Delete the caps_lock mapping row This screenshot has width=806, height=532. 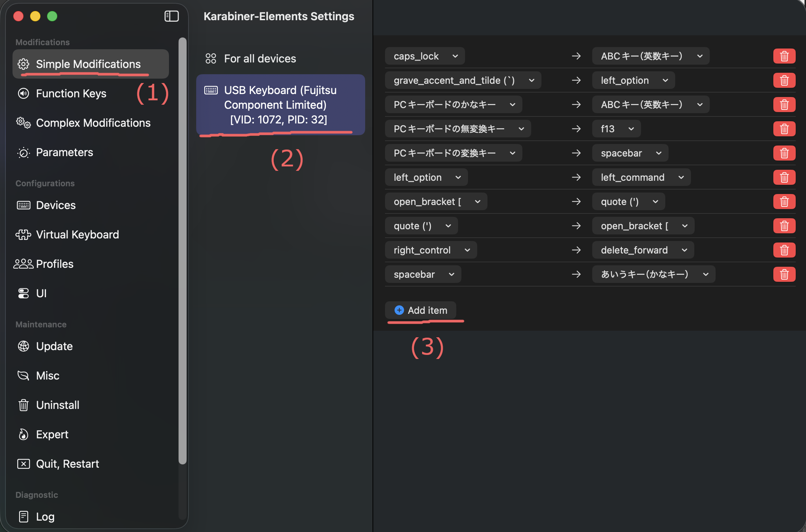point(784,56)
